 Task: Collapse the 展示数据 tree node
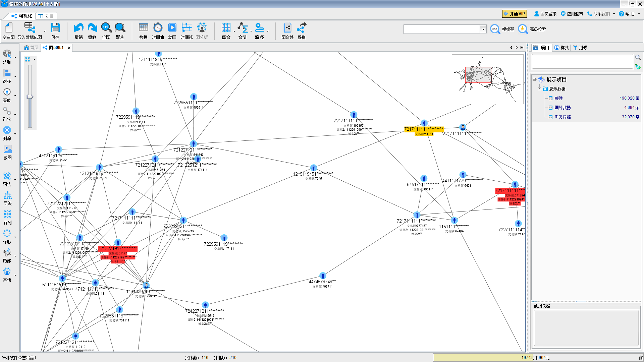(540, 89)
